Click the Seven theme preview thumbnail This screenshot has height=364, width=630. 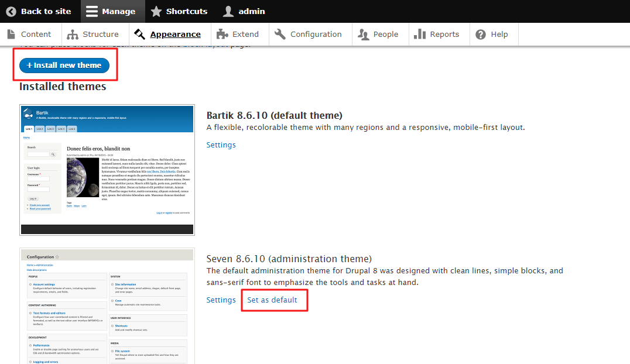(x=107, y=306)
